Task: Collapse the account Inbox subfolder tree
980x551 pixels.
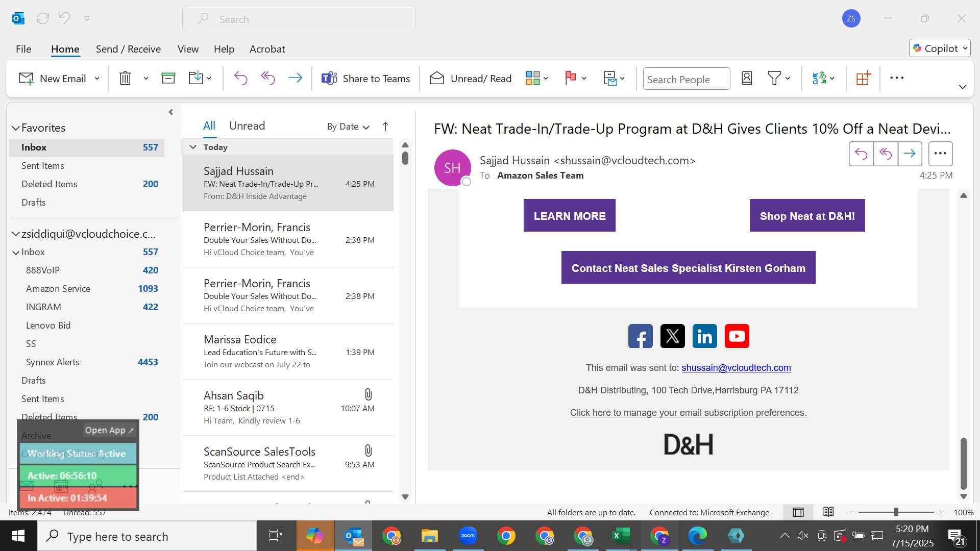Action: pos(16,252)
